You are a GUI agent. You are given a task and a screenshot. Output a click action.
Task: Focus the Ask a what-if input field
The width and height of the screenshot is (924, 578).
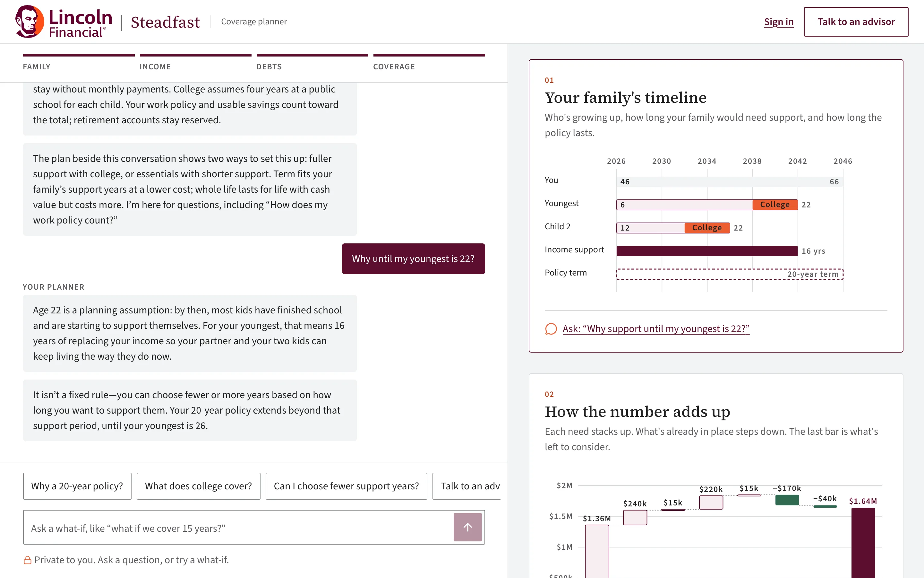tap(238, 528)
